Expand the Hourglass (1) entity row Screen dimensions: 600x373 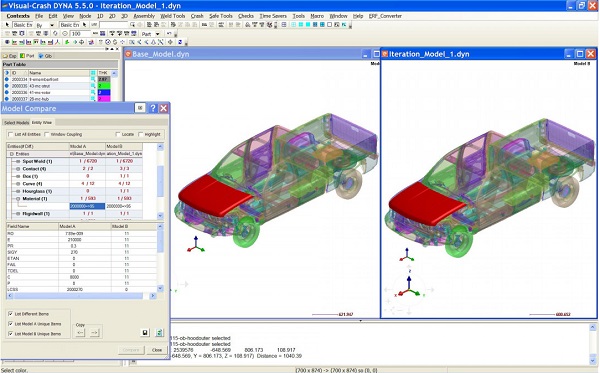(x=18, y=191)
